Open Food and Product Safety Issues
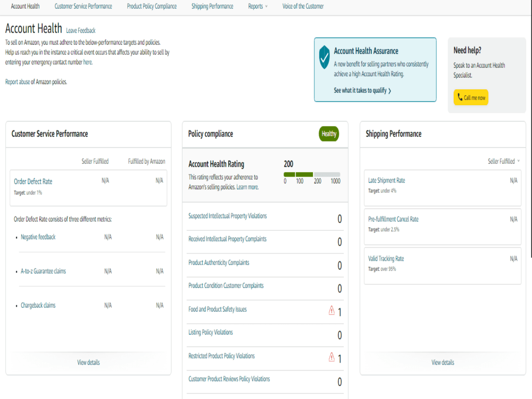Image resolution: width=532 pixels, height=399 pixels. pyautogui.click(x=218, y=309)
